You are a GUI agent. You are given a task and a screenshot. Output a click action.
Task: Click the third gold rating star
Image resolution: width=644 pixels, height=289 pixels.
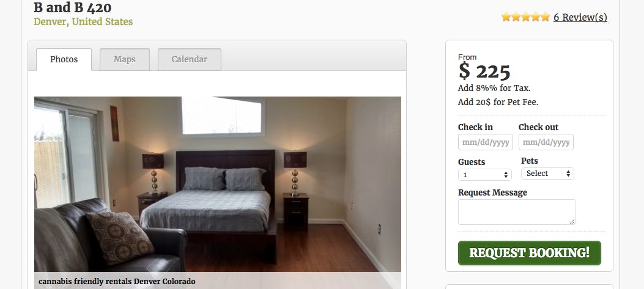coord(526,17)
